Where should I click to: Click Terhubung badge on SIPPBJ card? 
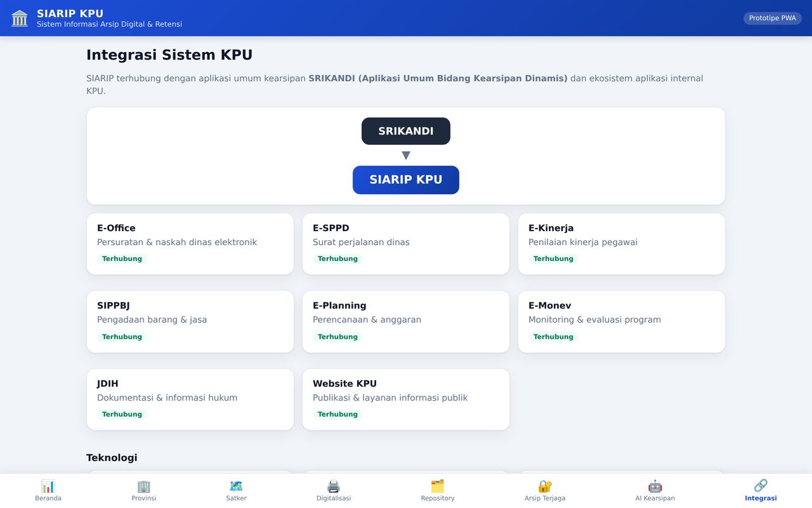(x=122, y=337)
